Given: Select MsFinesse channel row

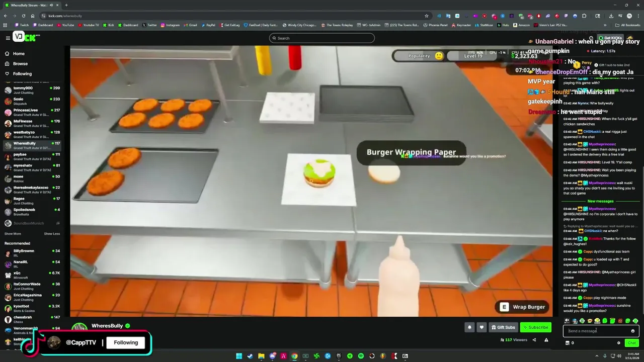Looking at the screenshot, I should coord(33,123).
